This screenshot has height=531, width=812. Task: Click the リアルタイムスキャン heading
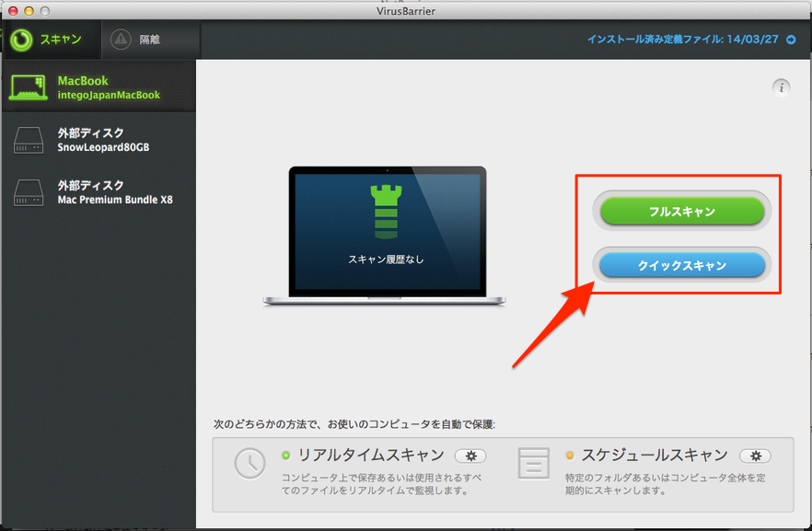(x=371, y=455)
